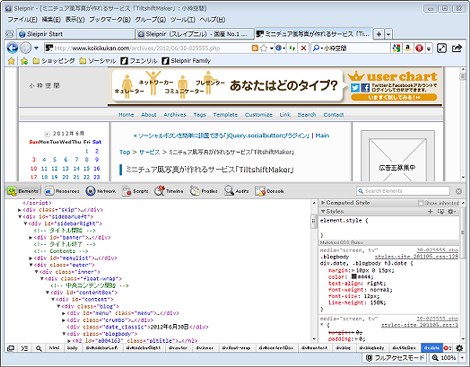This screenshot has width=470, height=367.
Task: Switch to the Sleipnir Start tab
Action: (x=76, y=34)
